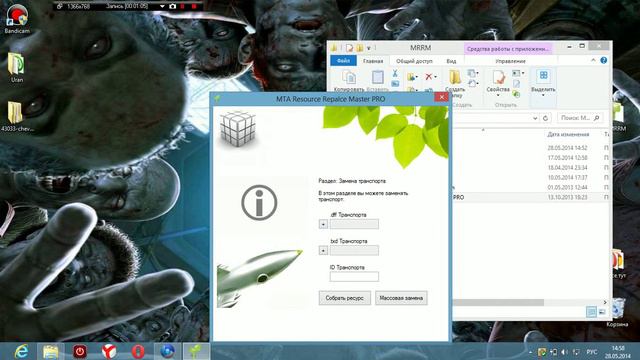Expand the 'Свойства' dropdown arrow
640x360 pixels.
(x=498, y=96)
